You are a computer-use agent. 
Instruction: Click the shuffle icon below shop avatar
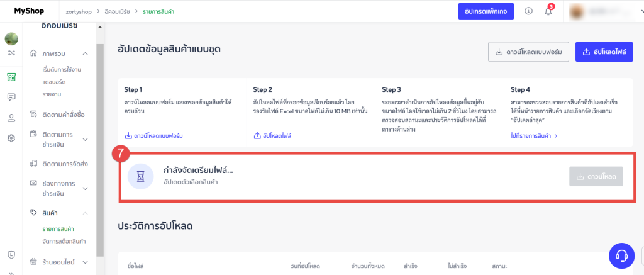click(11, 53)
